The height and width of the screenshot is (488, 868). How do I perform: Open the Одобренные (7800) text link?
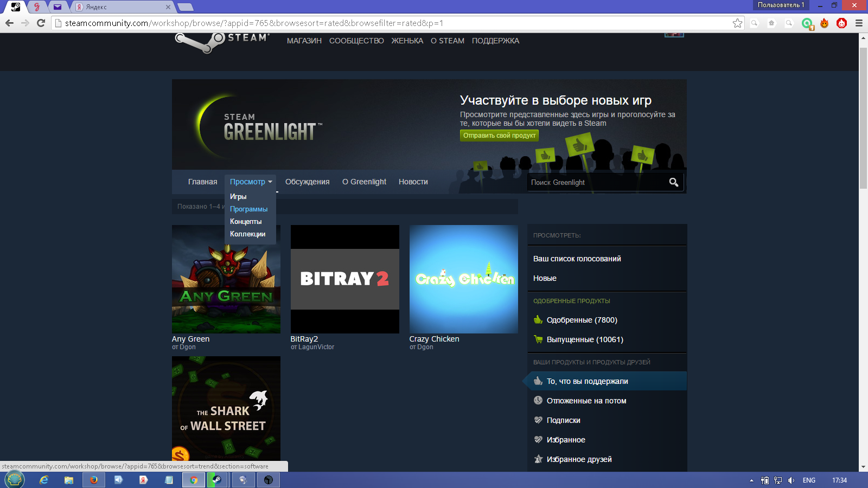click(582, 320)
